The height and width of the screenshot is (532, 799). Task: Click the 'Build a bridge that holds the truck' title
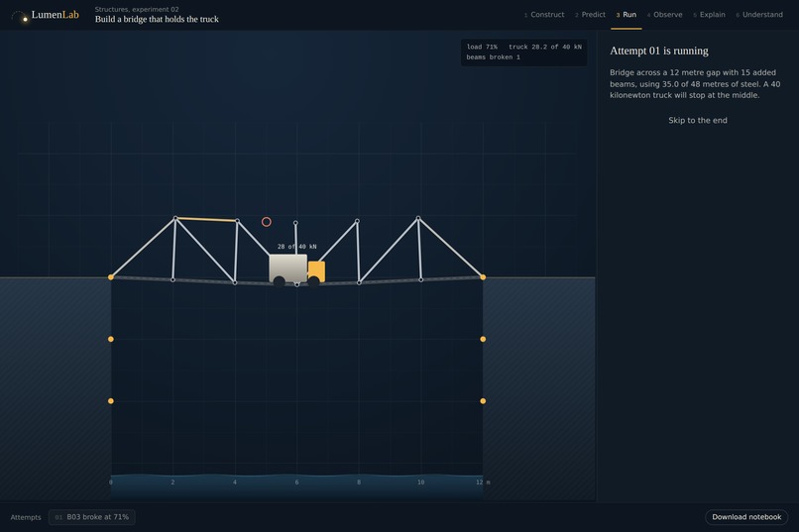click(157, 20)
